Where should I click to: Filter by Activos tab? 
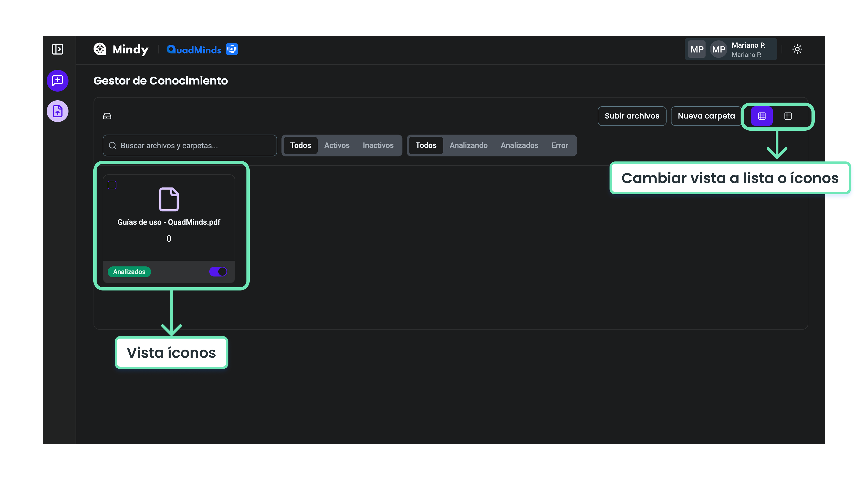337,145
